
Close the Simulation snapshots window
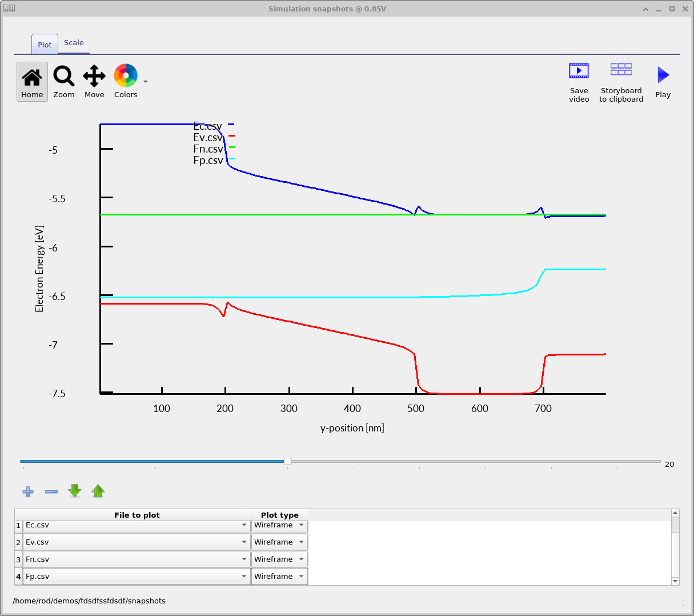(685, 9)
